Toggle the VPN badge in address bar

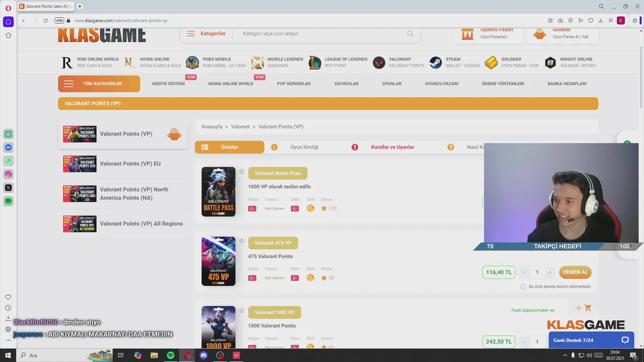point(59,21)
